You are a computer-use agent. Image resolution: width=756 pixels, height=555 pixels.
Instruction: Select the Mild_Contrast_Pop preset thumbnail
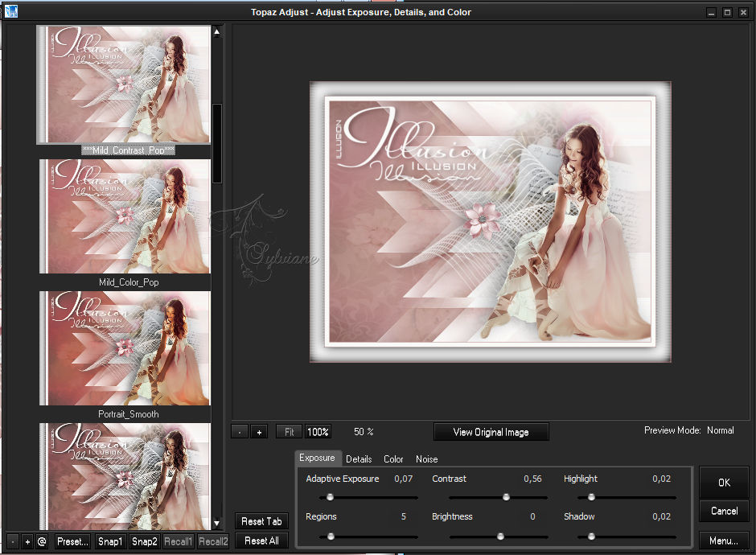click(125, 84)
